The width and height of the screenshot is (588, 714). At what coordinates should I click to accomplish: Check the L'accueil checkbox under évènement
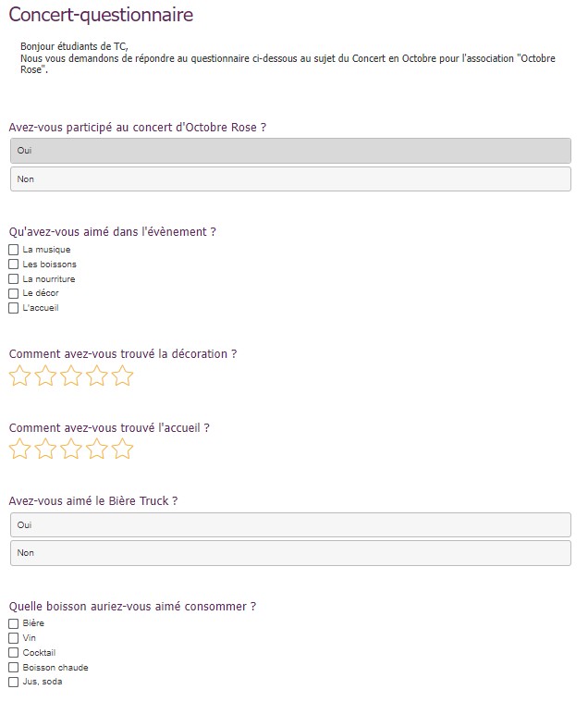click(14, 308)
